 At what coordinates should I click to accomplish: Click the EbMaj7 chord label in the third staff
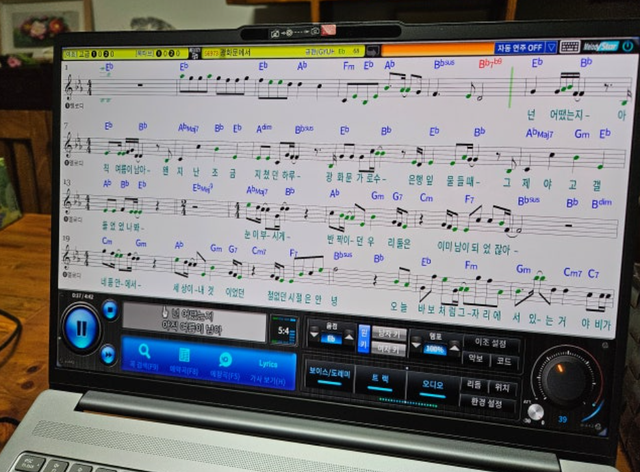(202, 188)
